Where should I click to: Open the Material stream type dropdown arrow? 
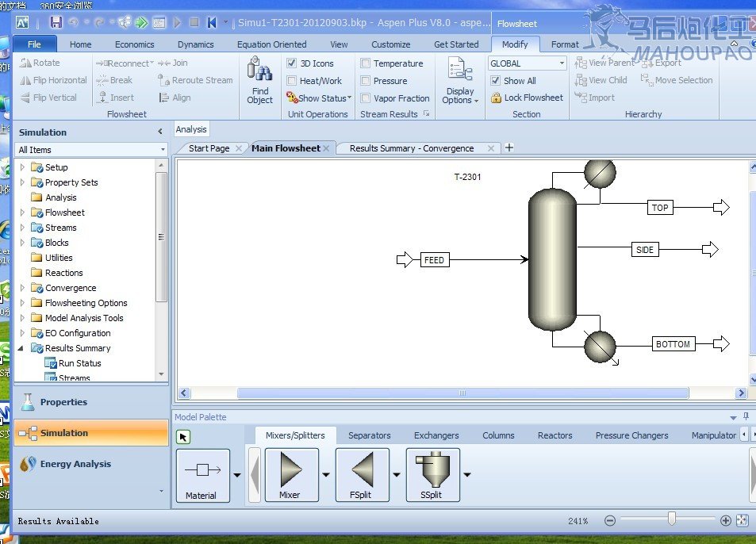tap(237, 475)
